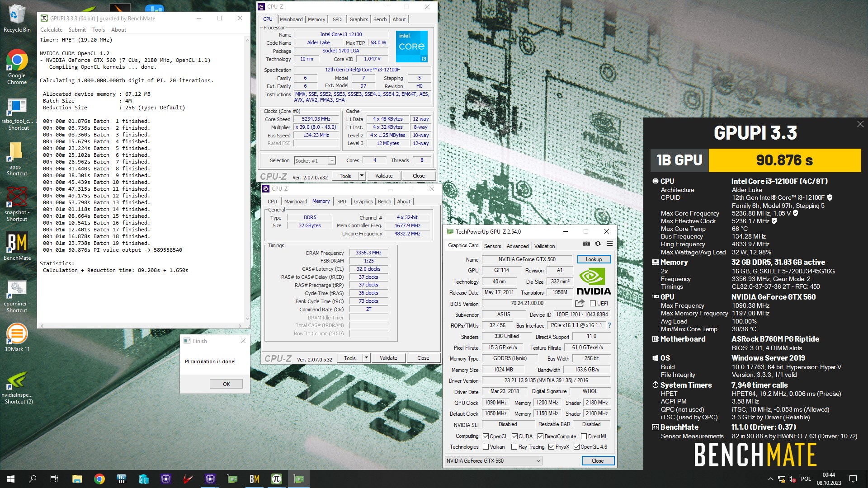Open SPD tab in the CPU-Z Memory window

tap(341, 202)
